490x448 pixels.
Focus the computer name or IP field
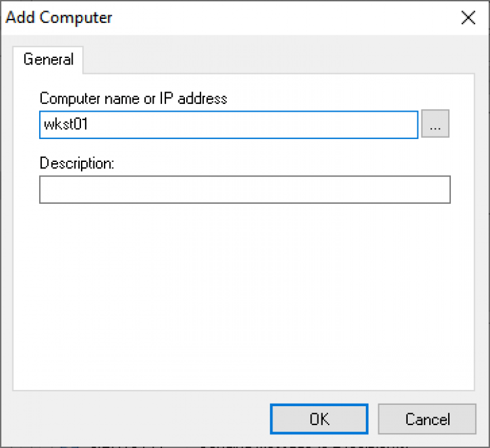coord(229,125)
